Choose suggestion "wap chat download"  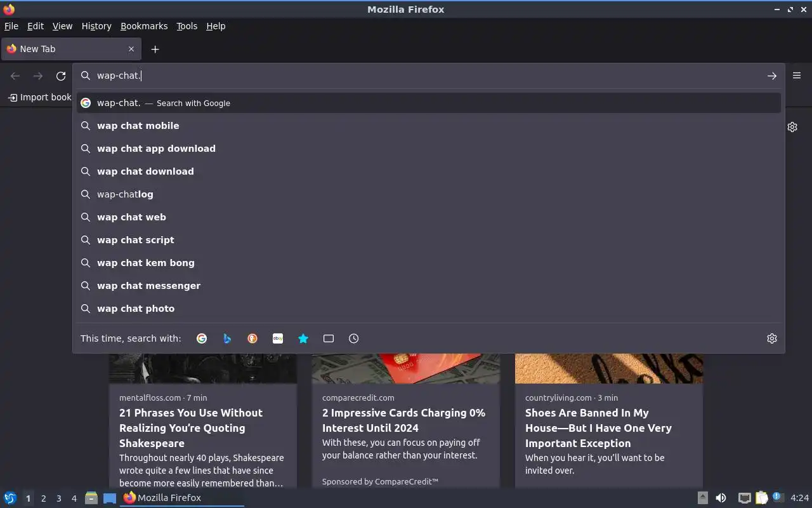429,171
